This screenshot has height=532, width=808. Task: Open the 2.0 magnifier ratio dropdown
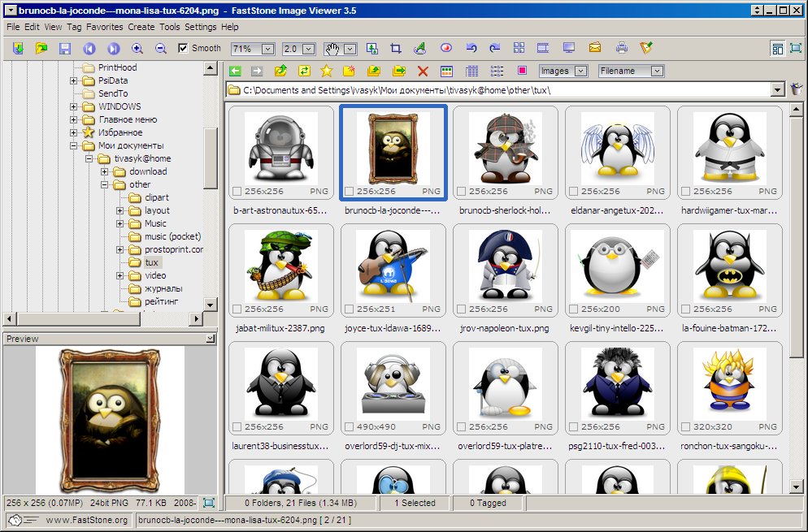[x=309, y=49]
